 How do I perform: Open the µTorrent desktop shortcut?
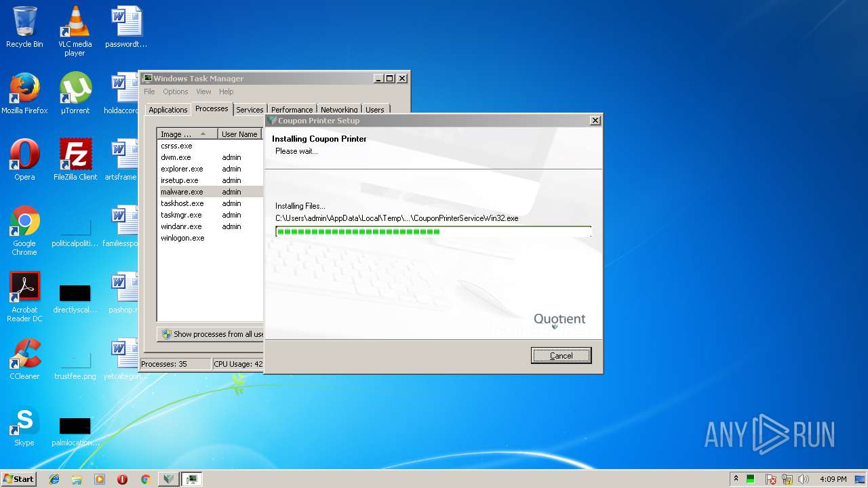point(75,94)
